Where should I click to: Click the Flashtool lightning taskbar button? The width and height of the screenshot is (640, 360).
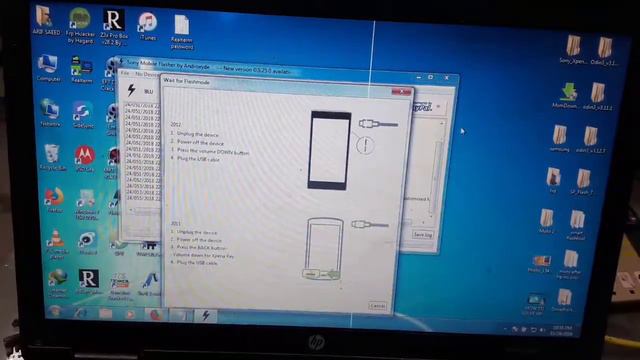coord(206,315)
